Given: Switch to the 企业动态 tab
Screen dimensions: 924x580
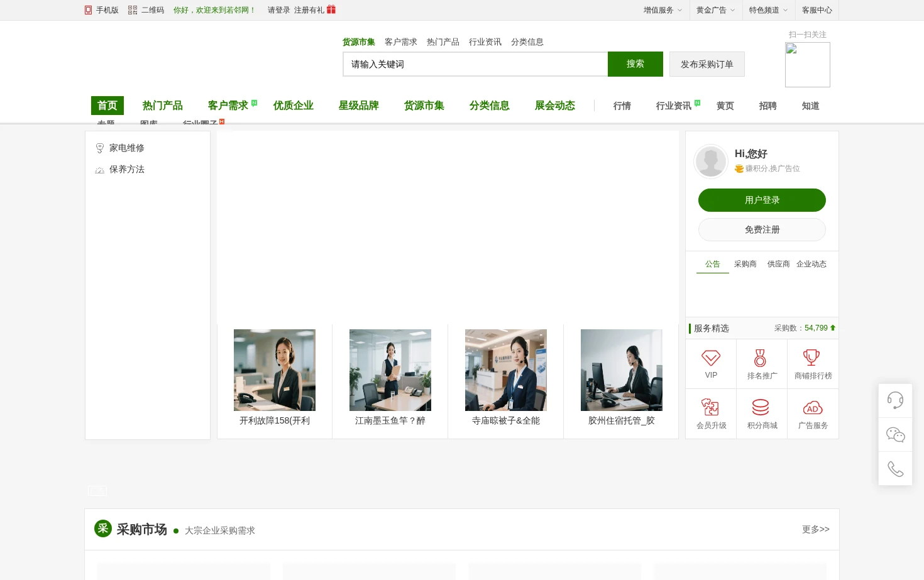Looking at the screenshot, I should click(811, 264).
